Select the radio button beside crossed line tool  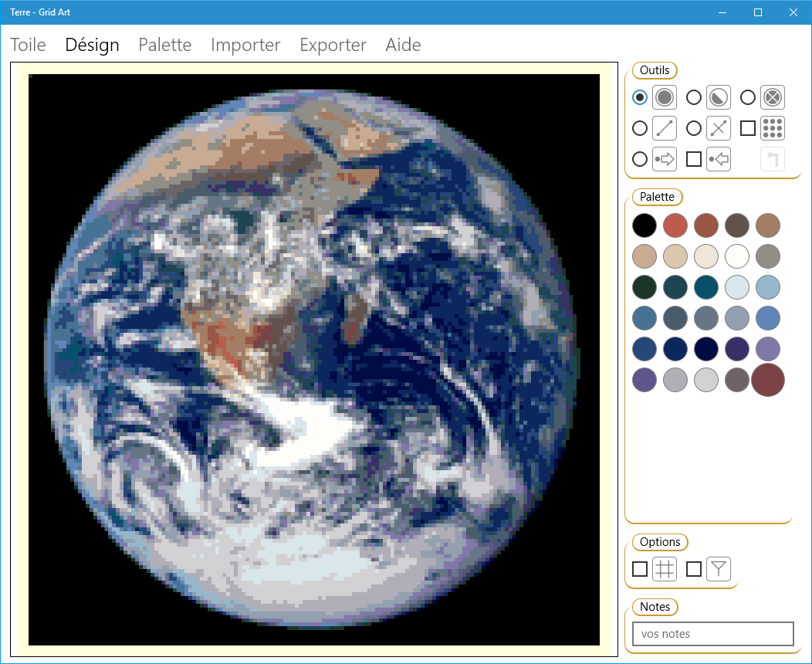pos(694,128)
